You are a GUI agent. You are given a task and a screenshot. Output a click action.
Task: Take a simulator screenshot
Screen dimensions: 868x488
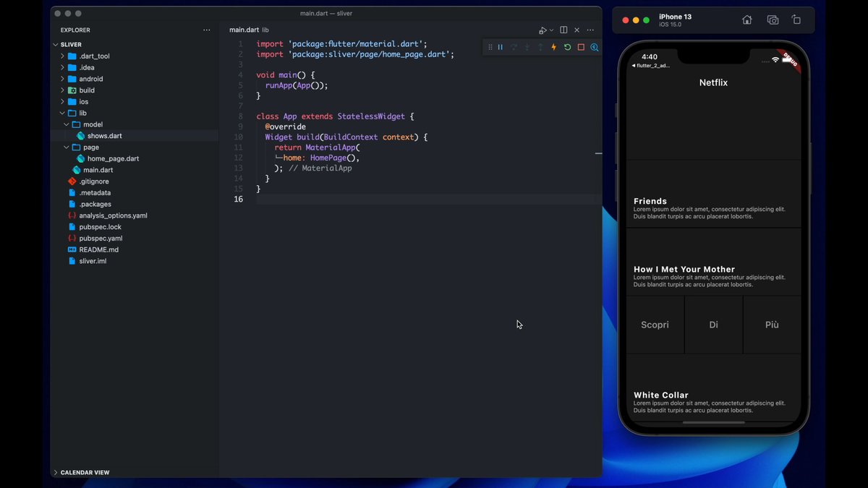click(773, 20)
